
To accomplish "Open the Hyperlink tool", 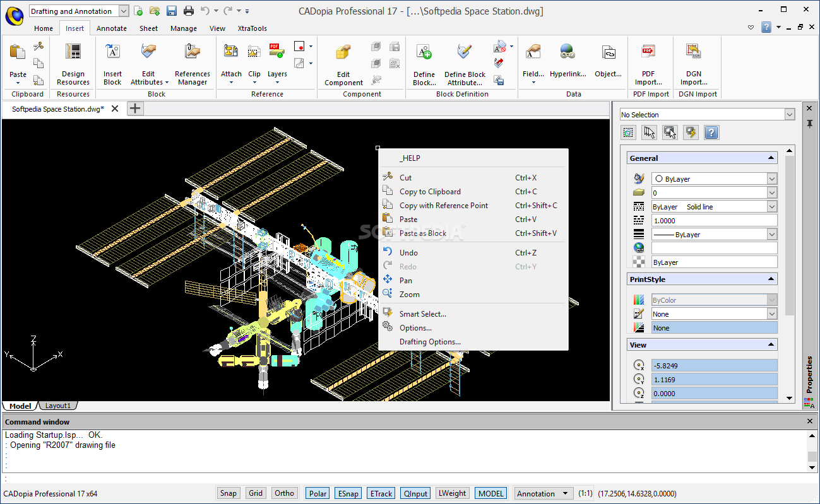I will [568, 60].
